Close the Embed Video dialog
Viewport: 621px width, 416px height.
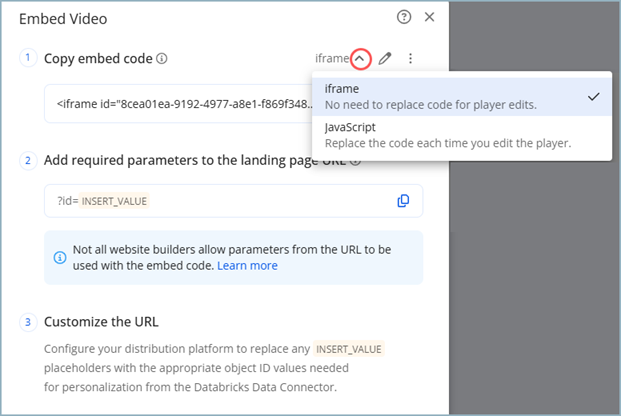pos(430,17)
